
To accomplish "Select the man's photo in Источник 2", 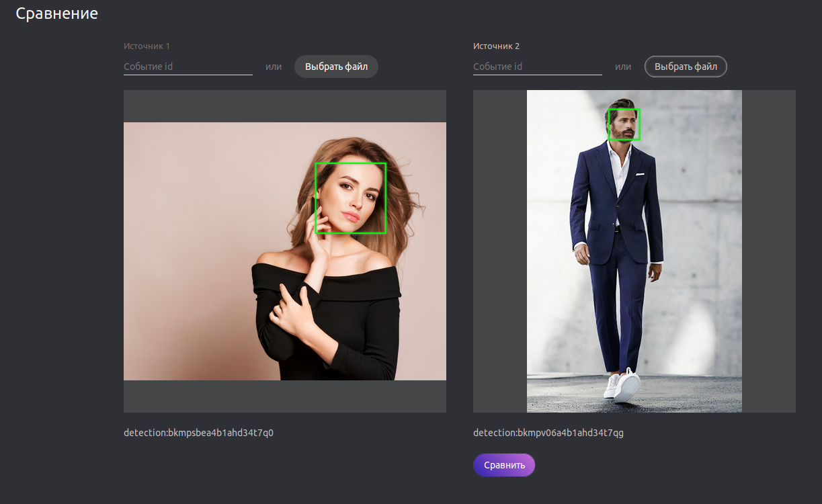I will click(634, 251).
